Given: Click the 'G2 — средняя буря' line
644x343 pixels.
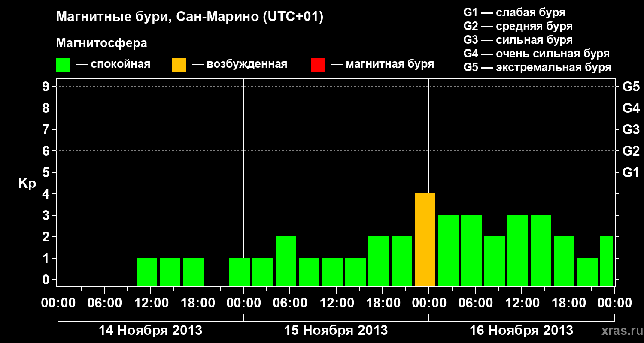Looking at the screenshot, I should [518, 26].
